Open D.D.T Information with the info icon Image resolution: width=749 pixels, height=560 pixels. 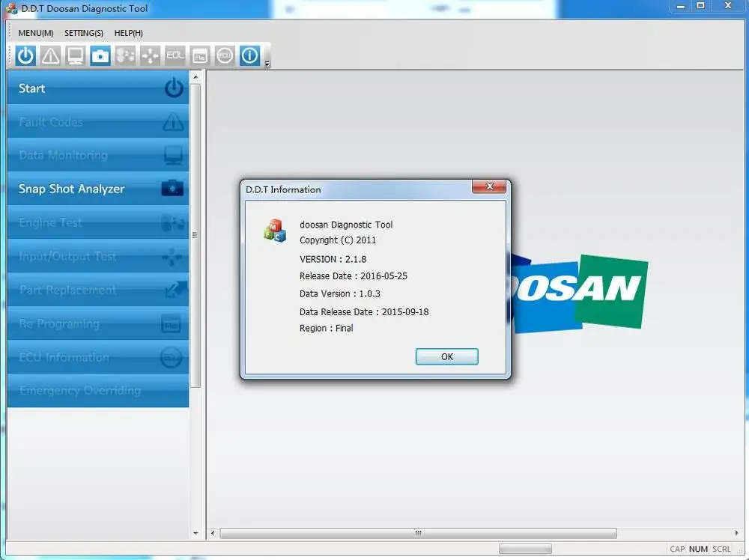(249, 55)
